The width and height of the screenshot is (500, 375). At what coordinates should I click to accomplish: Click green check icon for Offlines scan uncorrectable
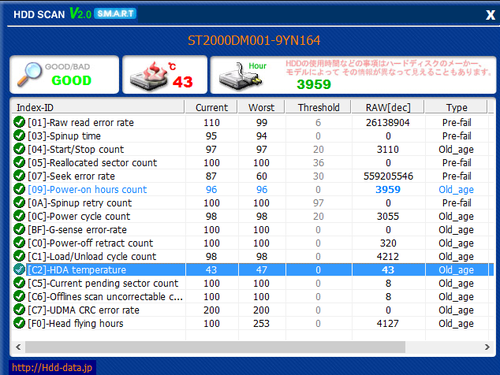19,296
